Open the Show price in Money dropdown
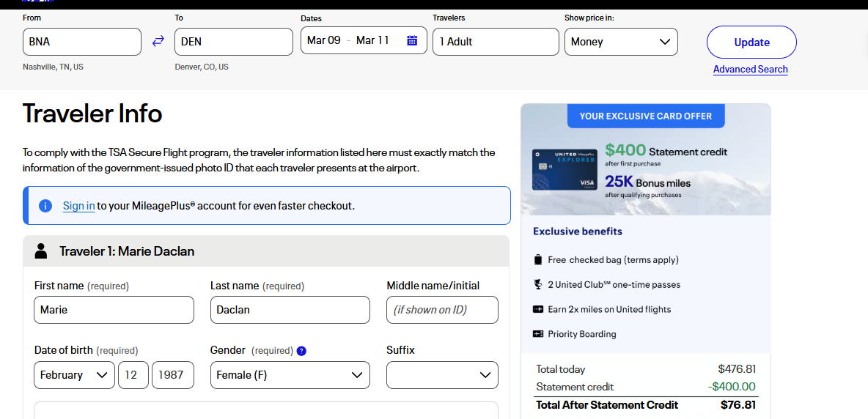This screenshot has width=868, height=419. [x=621, y=42]
